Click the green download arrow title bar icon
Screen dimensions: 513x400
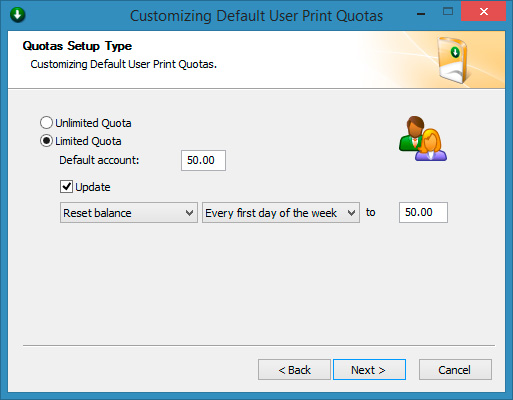coord(18,15)
